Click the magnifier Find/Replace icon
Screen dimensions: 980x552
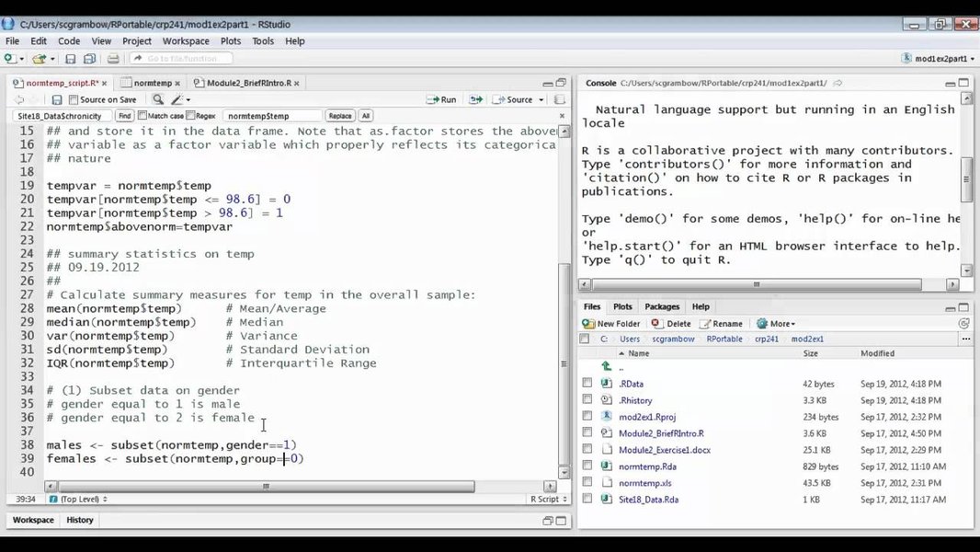tap(158, 99)
